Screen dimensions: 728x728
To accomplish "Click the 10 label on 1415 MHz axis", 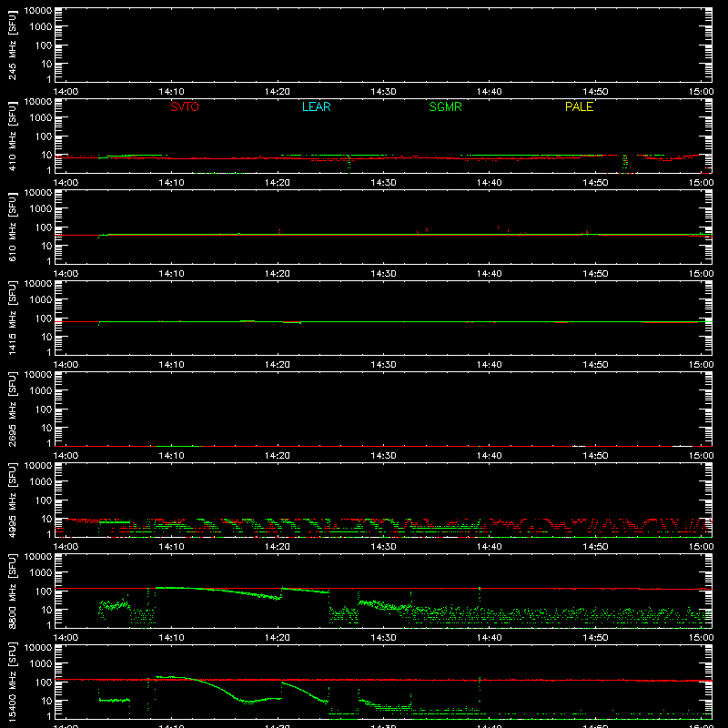I will (46, 337).
